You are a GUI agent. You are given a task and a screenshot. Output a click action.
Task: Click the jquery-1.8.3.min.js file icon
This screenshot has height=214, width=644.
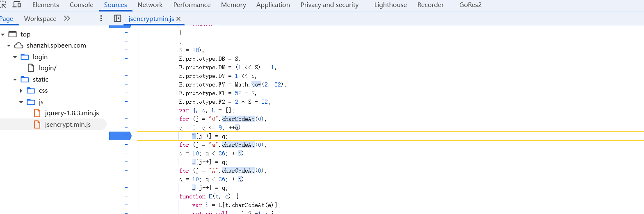pos(37,113)
